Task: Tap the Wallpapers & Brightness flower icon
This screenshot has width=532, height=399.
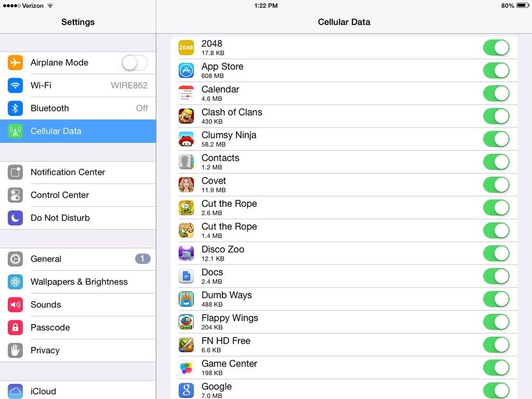Action: (x=15, y=282)
